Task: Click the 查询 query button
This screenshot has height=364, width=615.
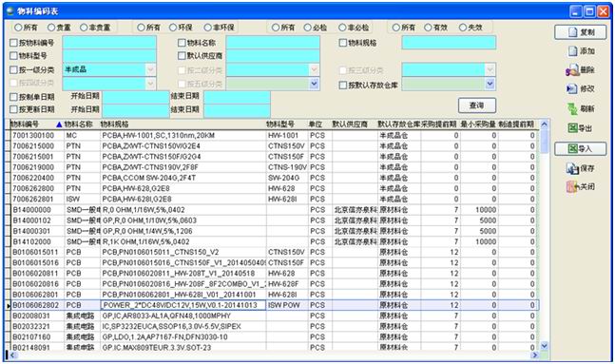Action: click(477, 105)
